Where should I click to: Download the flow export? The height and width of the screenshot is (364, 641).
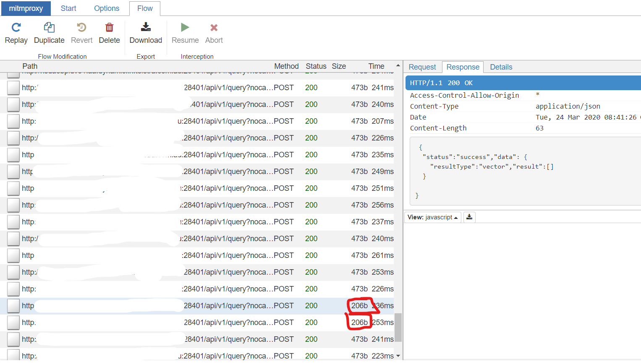tap(146, 34)
